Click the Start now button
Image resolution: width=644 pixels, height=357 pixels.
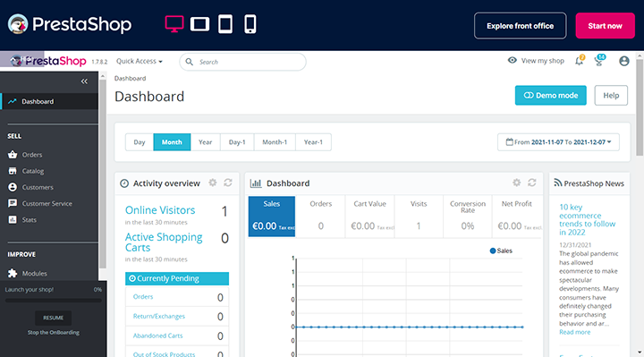[x=605, y=26]
